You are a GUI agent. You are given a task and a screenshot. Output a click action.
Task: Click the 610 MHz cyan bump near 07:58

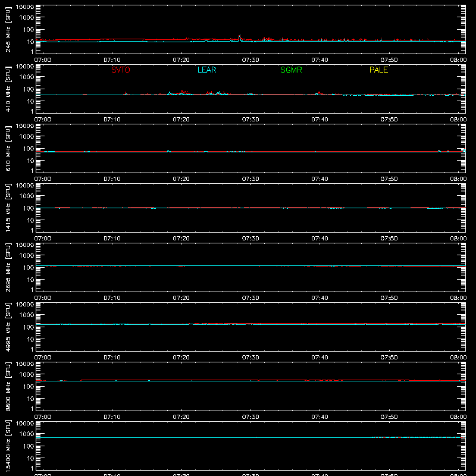[x=439, y=151]
